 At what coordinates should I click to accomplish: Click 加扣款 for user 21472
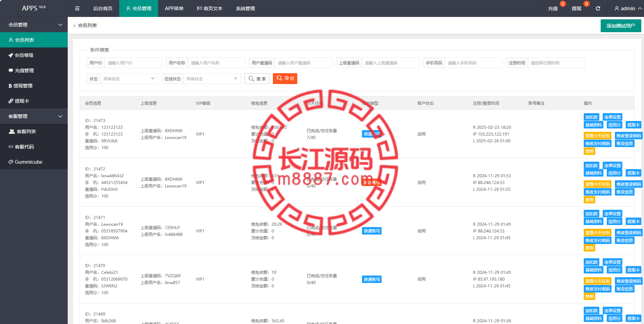(x=592, y=165)
